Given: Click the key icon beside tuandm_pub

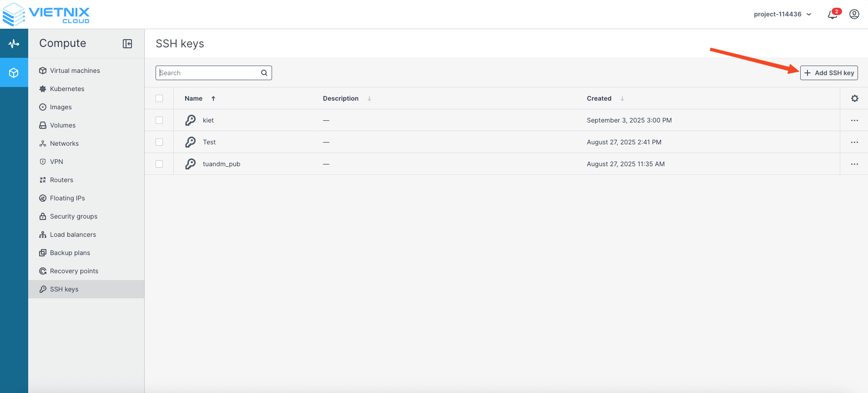Looking at the screenshot, I should pyautogui.click(x=190, y=164).
